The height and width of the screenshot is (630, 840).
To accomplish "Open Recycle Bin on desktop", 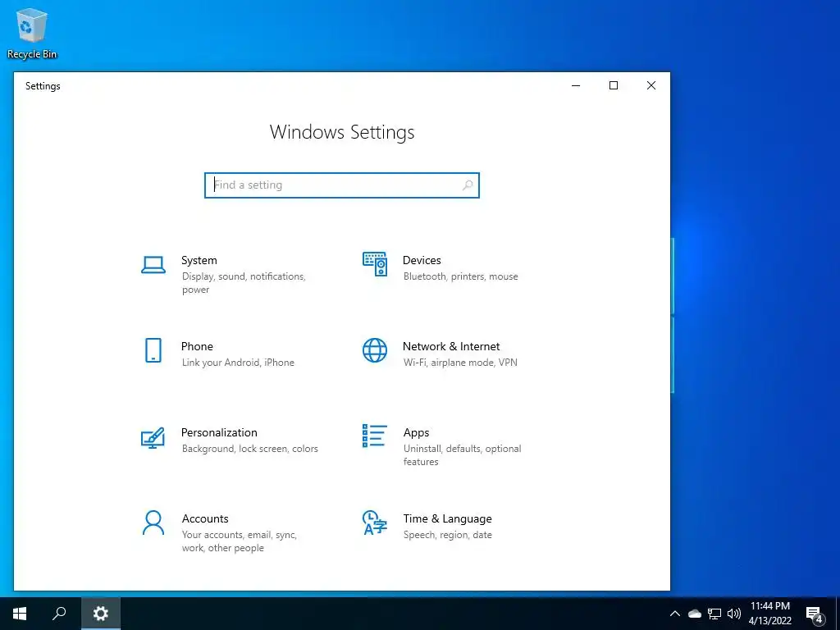I will coord(32,34).
